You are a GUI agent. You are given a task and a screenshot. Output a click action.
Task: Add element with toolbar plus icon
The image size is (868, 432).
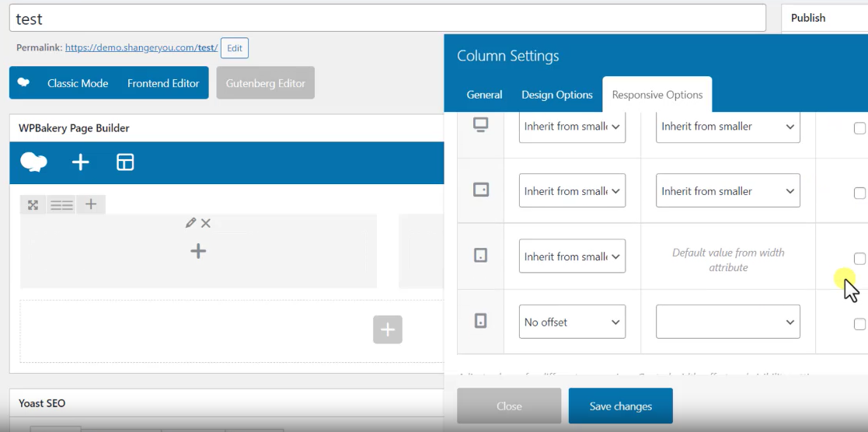[x=81, y=162]
